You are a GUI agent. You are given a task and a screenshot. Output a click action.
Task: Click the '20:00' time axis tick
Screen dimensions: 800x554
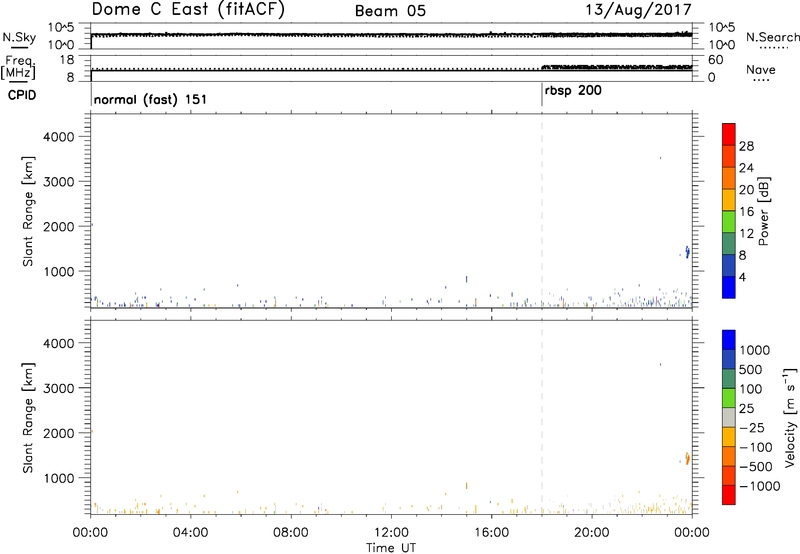point(591,533)
